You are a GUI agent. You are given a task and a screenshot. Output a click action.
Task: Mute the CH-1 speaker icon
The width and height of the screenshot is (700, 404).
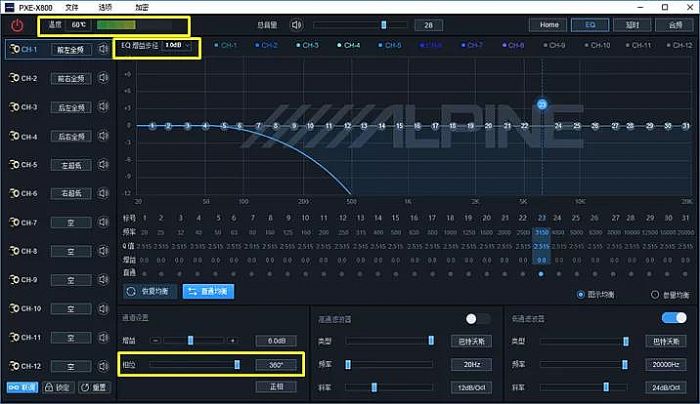point(103,49)
